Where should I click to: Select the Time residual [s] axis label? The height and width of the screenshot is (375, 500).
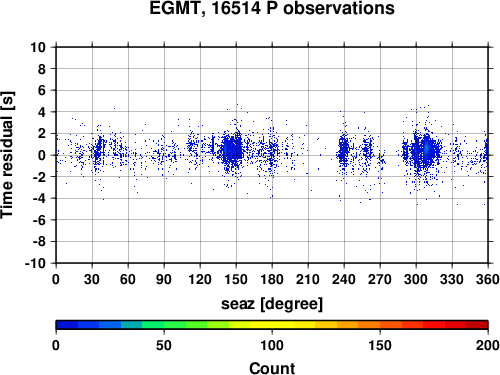tap(8, 155)
